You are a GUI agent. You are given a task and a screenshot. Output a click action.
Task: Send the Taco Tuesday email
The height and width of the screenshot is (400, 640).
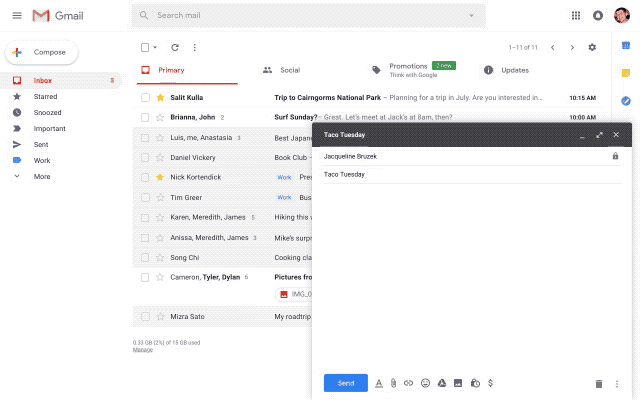coord(346,383)
